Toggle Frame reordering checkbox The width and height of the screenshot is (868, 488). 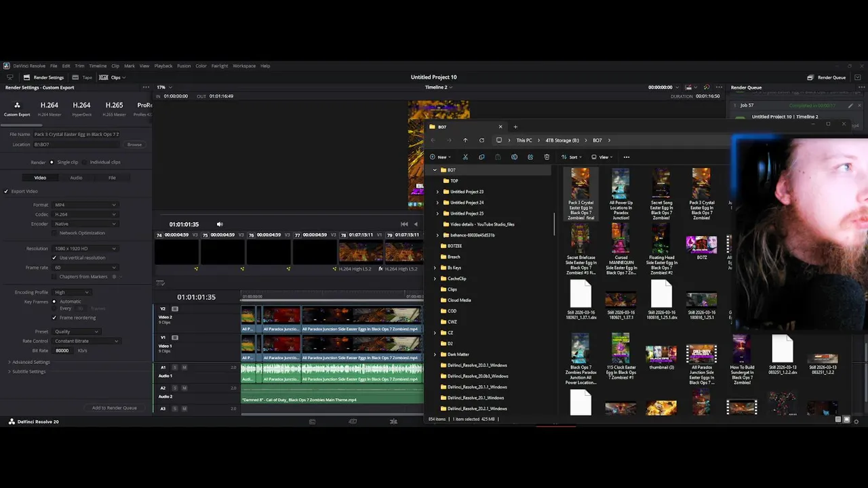(54, 317)
